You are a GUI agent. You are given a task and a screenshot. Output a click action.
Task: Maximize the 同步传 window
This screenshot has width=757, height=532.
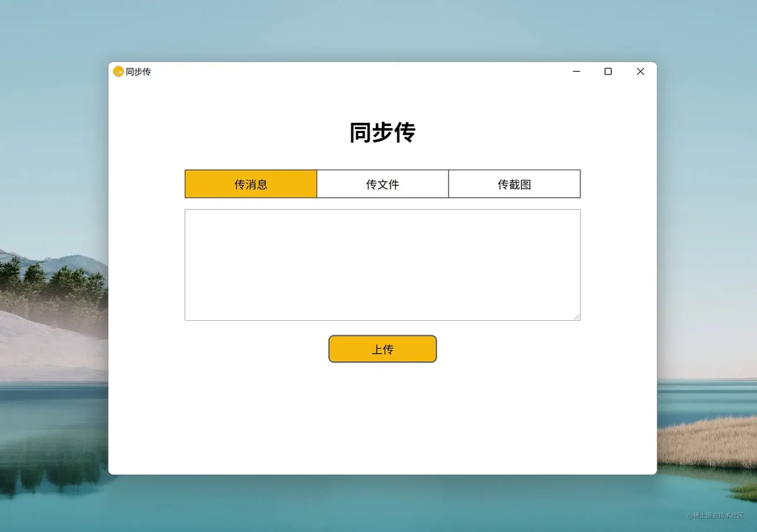click(608, 72)
